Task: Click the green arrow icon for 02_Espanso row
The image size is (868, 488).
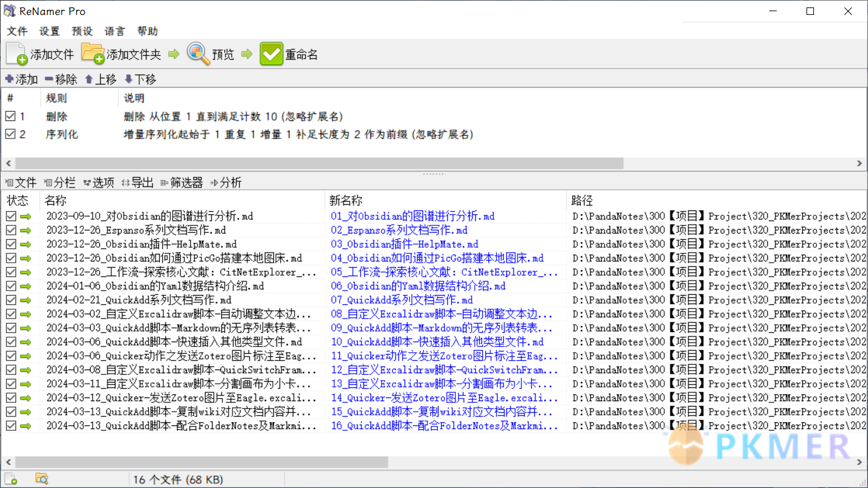Action: pos(25,230)
